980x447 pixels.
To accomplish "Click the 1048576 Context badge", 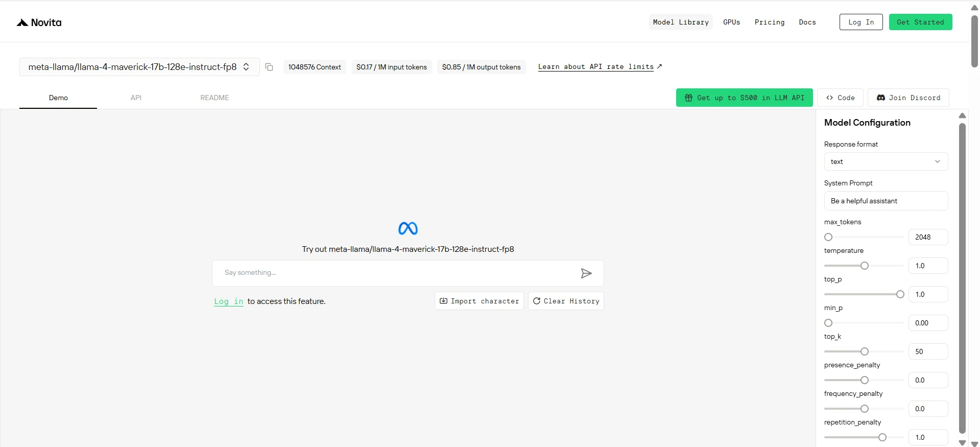I will coord(315,67).
